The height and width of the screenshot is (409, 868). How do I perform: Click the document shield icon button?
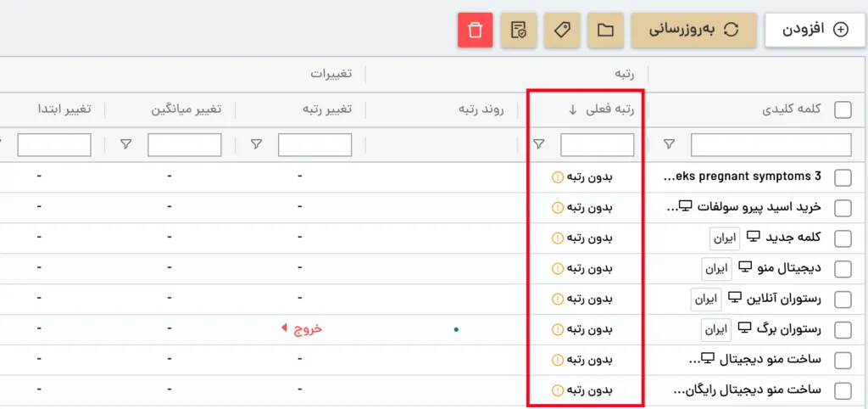tap(519, 30)
